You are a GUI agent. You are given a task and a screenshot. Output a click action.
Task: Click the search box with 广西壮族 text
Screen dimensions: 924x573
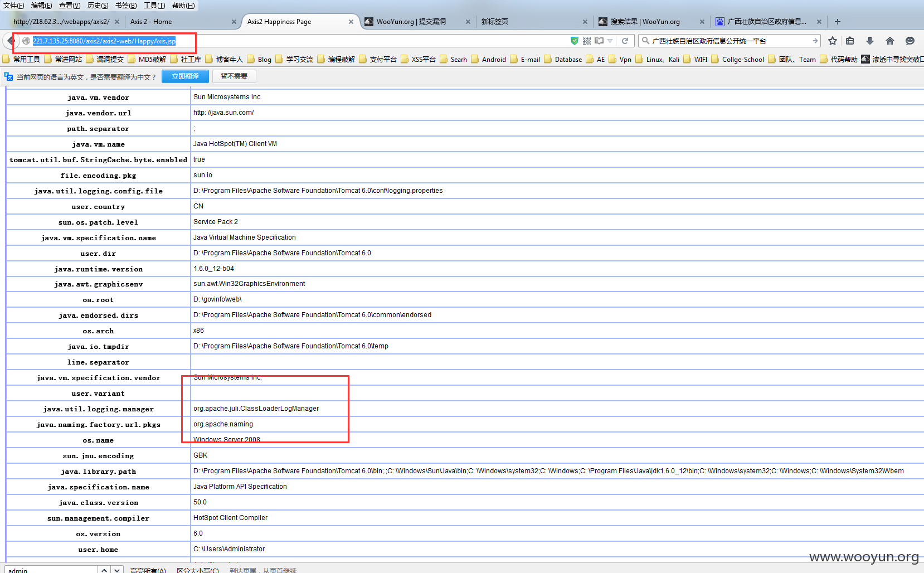pos(730,41)
